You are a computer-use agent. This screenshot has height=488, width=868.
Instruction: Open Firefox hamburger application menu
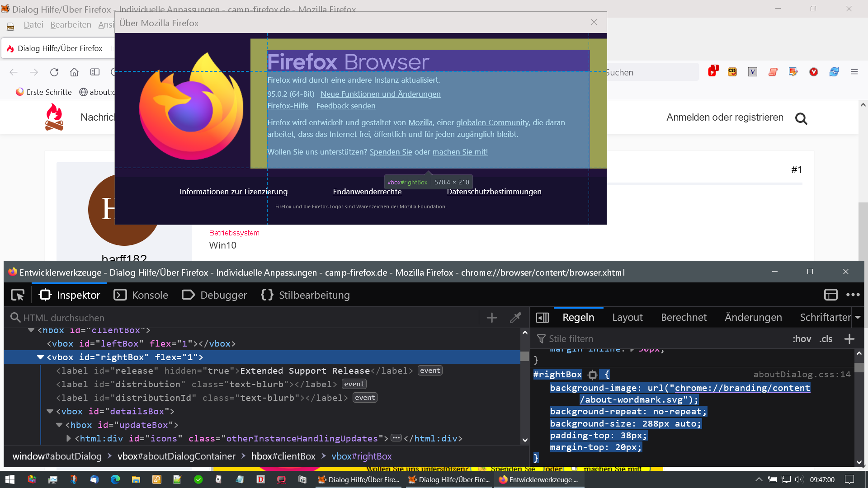(854, 72)
